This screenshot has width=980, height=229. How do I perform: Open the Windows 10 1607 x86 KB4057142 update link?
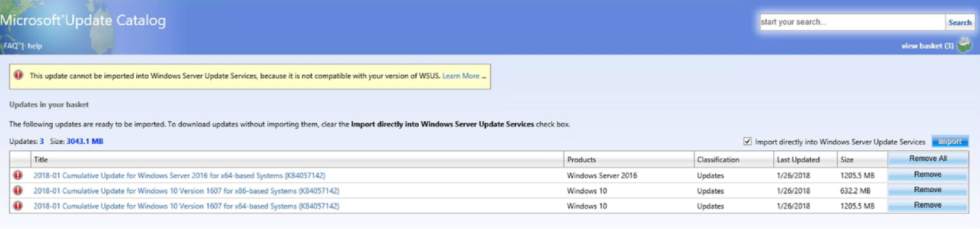coord(187,191)
